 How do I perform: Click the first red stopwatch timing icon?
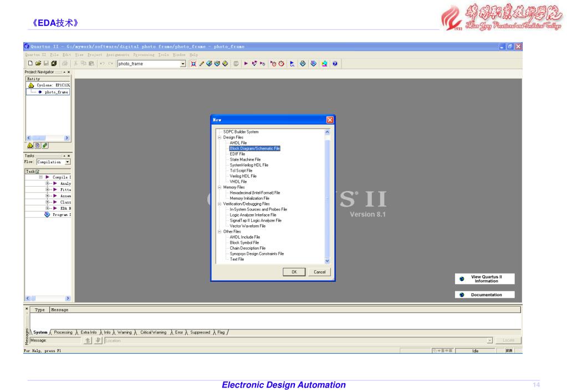pos(273,64)
